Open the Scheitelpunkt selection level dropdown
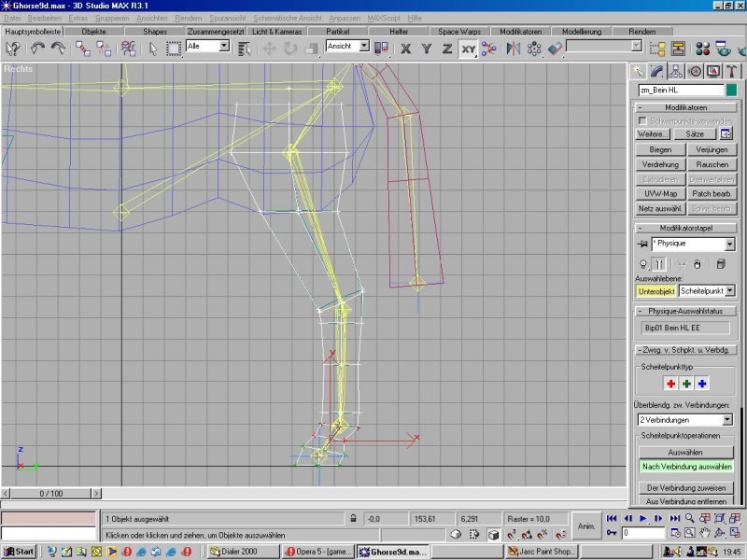 click(x=729, y=291)
